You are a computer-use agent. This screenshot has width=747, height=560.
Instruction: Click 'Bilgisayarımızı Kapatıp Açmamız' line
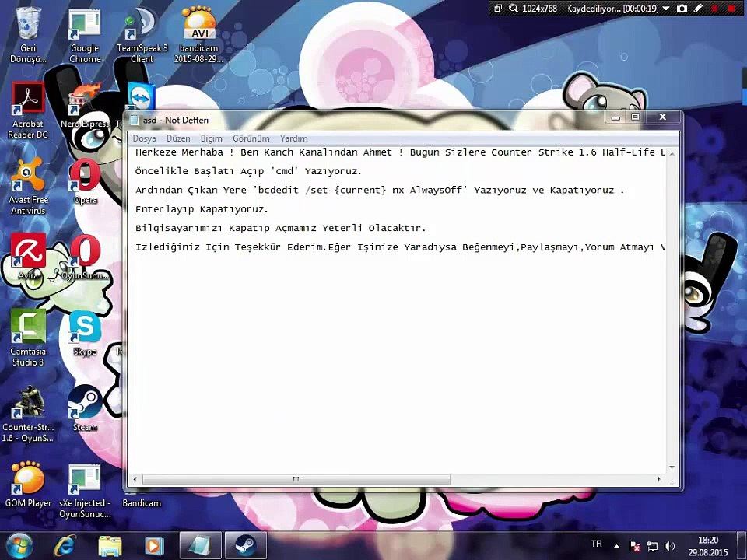point(280,228)
